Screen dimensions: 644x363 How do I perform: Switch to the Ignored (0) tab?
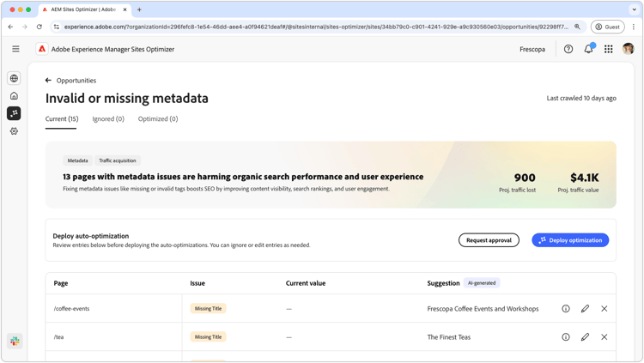click(108, 119)
